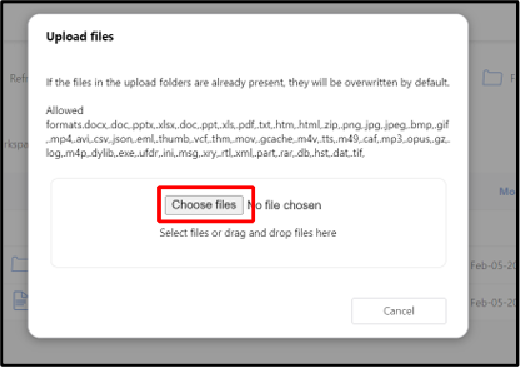Click the Upload files dialog title
Screen dimensions: 521x367
pyautogui.click(x=80, y=36)
